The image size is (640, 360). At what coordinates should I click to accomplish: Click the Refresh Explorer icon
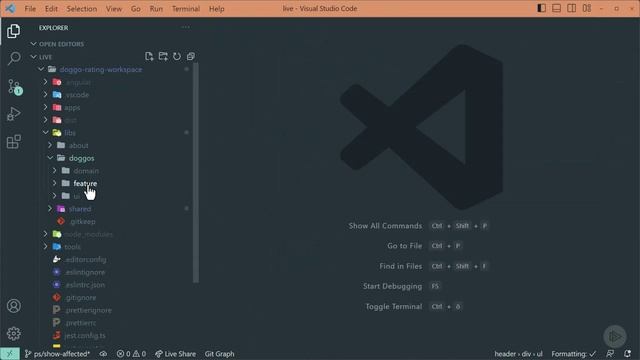177,56
